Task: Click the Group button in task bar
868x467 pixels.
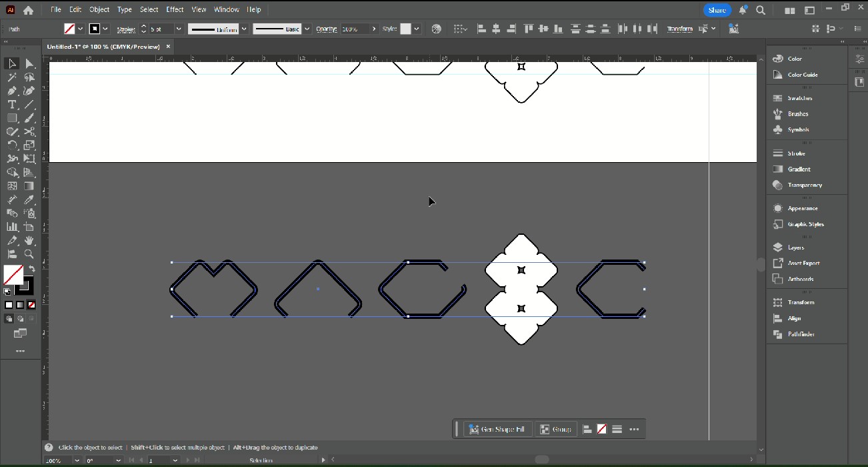Action: (556, 429)
